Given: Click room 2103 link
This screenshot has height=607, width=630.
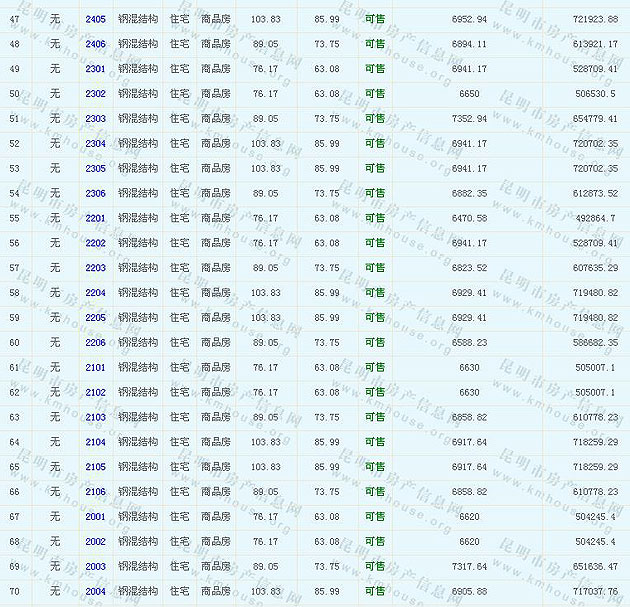Looking at the screenshot, I should click(x=95, y=417).
